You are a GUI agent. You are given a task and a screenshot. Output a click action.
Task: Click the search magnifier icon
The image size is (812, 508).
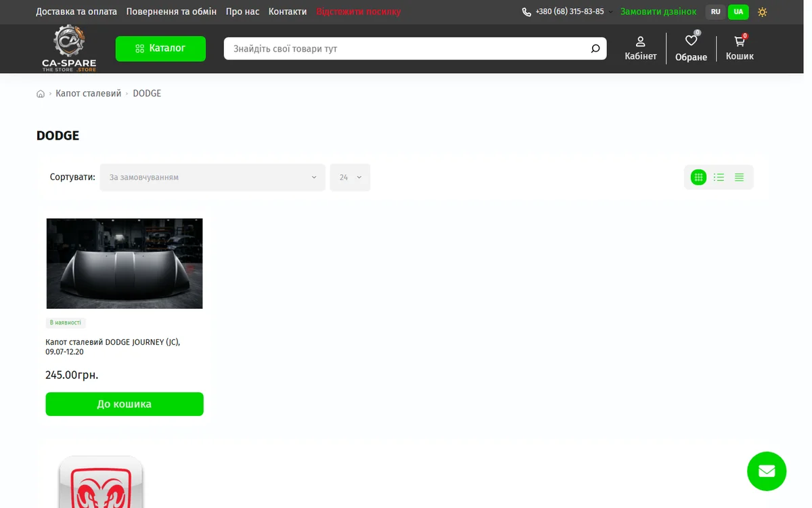pos(595,49)
